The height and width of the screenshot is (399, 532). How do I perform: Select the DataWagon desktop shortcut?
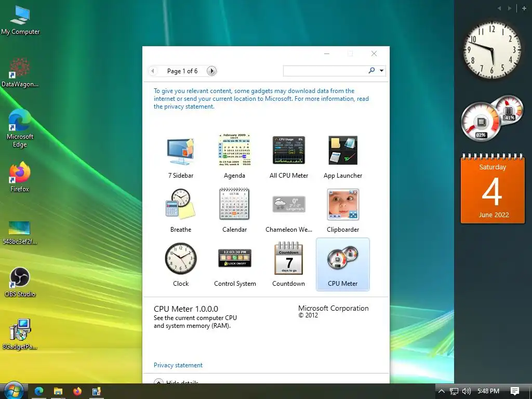[x=20, y=72]
